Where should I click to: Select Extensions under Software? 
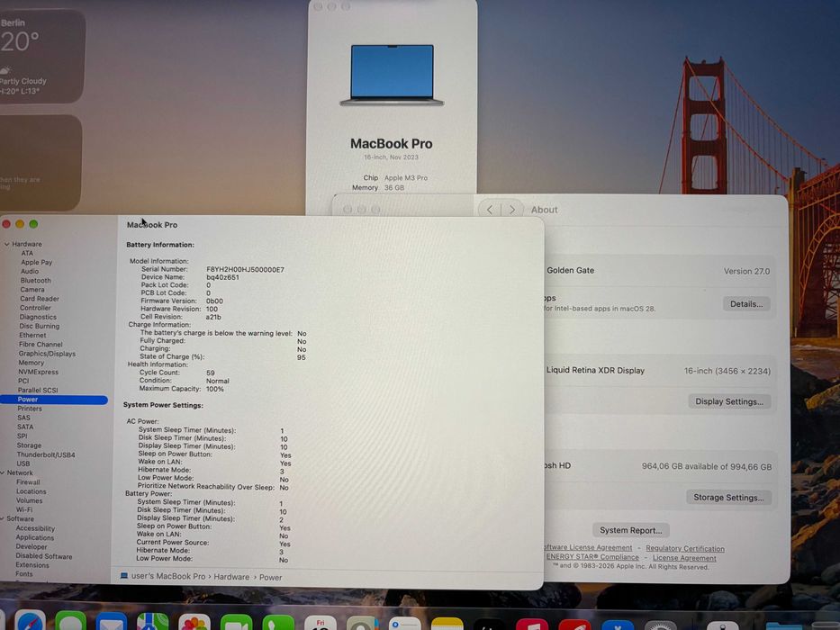point(32,564)
